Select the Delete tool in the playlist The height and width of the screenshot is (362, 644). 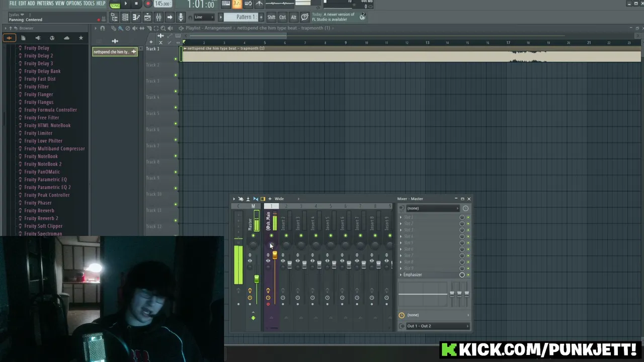128,28
